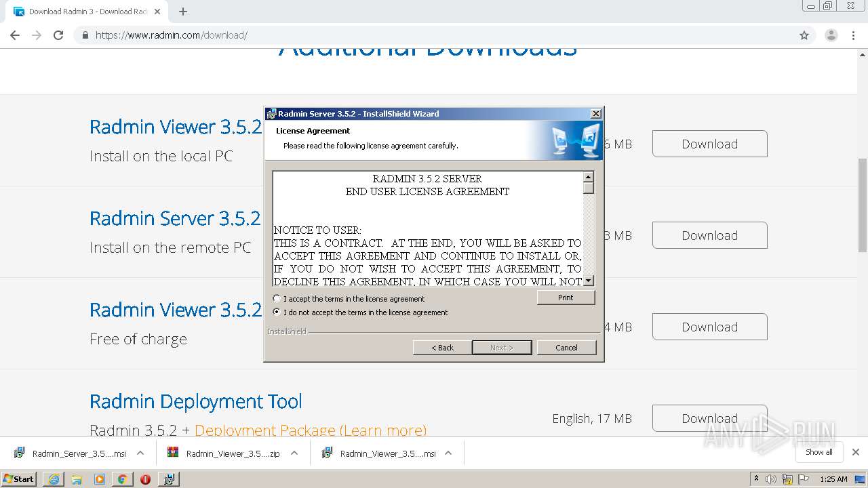The height and width of the screenshot is (488, 868).
Task: Download the free of charge Radmin Viewer
Action: click(709, 327)
